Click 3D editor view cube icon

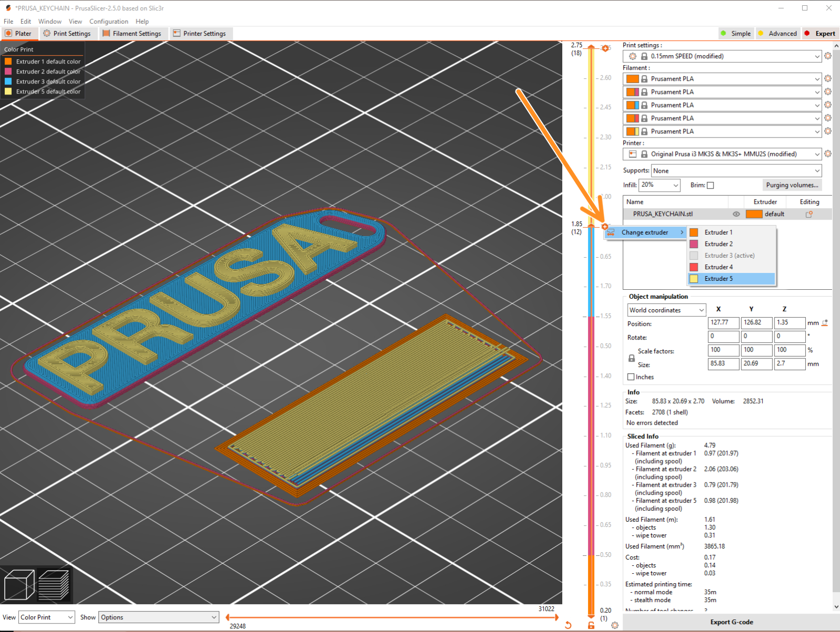pos(19,585)
